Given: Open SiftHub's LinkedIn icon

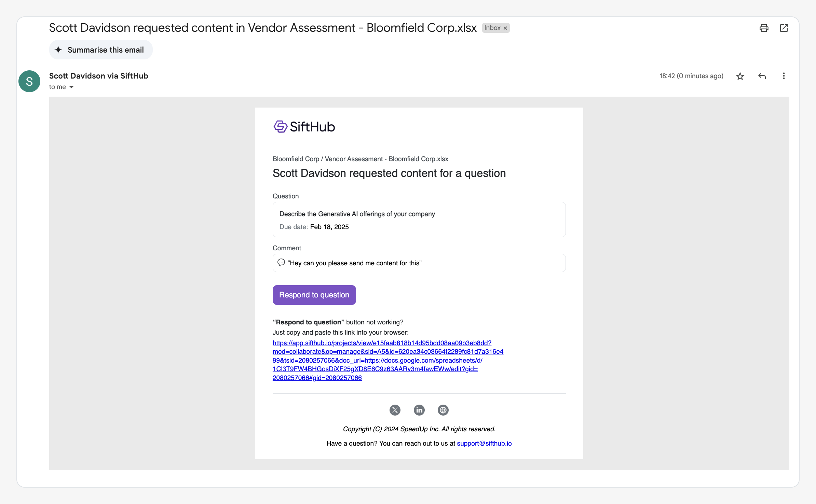Looking at the screenshot, I should (419, 410).
